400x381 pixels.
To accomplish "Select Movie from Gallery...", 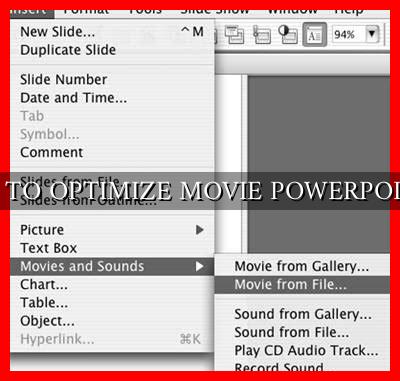I will [x=302, y=266].
